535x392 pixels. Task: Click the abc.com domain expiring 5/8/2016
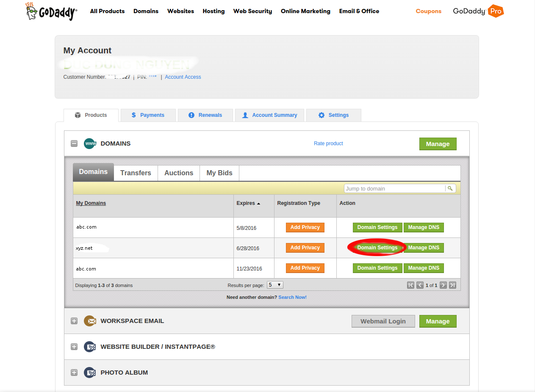pos(86,227)
